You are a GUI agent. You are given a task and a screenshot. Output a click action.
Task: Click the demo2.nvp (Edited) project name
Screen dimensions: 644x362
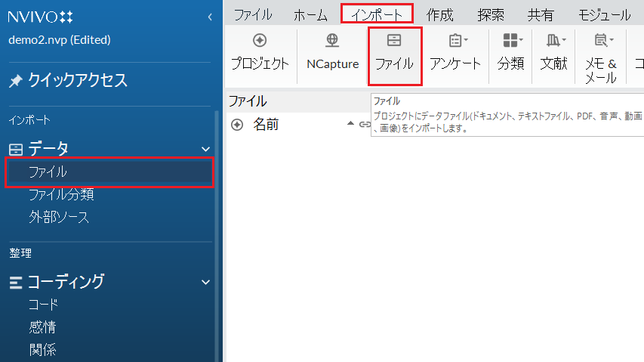click(x=60, y=40)
